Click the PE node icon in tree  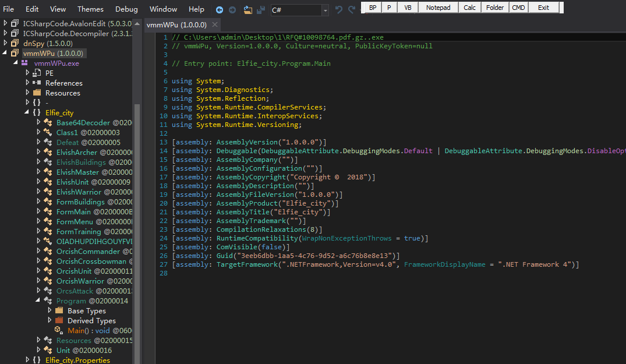[37, 73]
